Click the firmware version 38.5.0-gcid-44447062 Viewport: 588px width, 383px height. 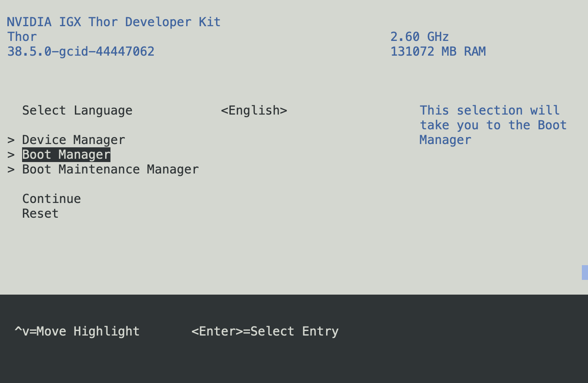coord(80,52)
